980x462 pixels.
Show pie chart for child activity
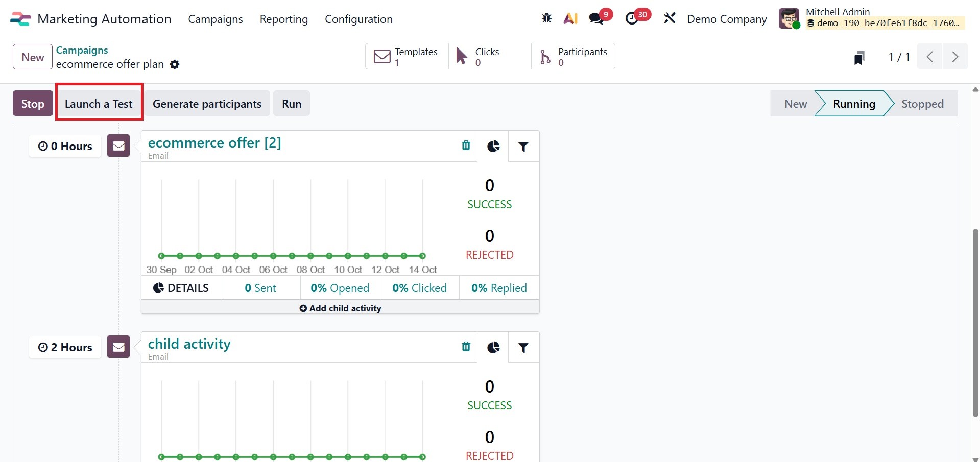pyautogui.click(x=493, y=348)
